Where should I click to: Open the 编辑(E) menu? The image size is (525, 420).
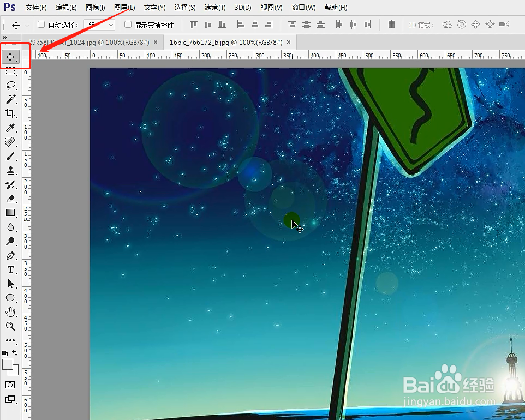coord(66,7)
